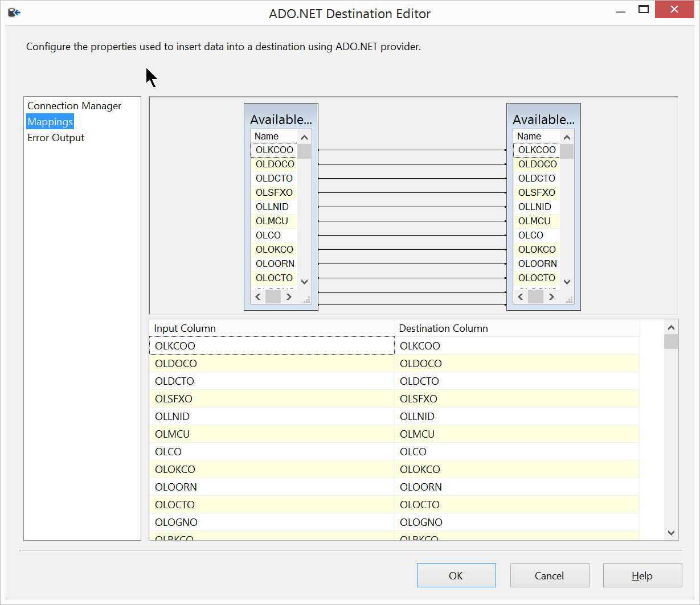The width and height of the screenshot is (700, 605).
Task: Click the Name header in left Available list
Action: click(x=274, y=137)
